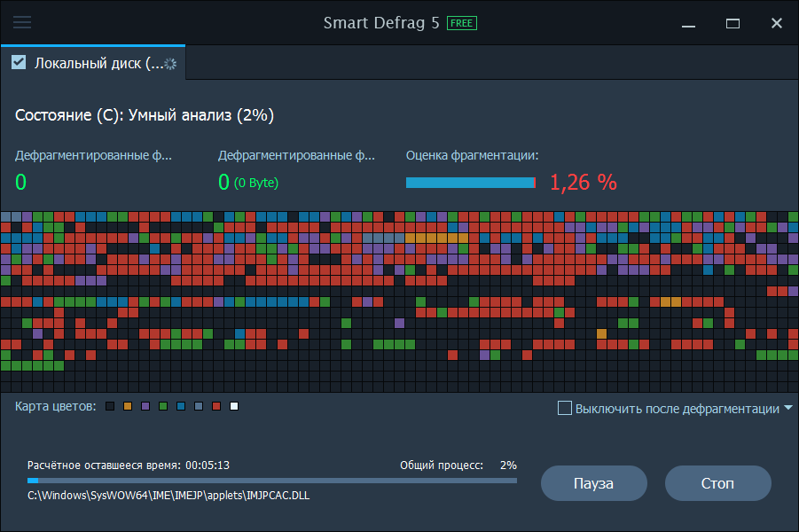Enable Выключить после дефрагментации checkbox

click(x=565, y=408)
